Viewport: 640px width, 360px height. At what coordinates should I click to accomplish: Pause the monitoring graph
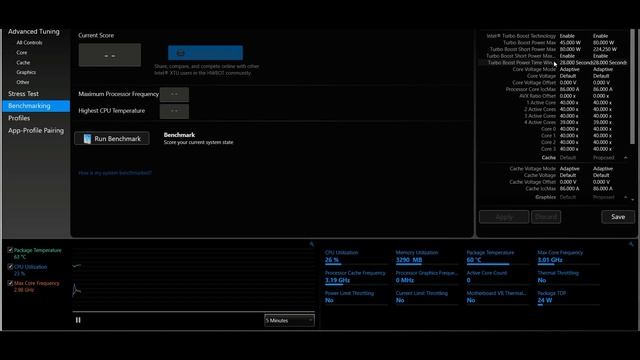coord(78,320)
